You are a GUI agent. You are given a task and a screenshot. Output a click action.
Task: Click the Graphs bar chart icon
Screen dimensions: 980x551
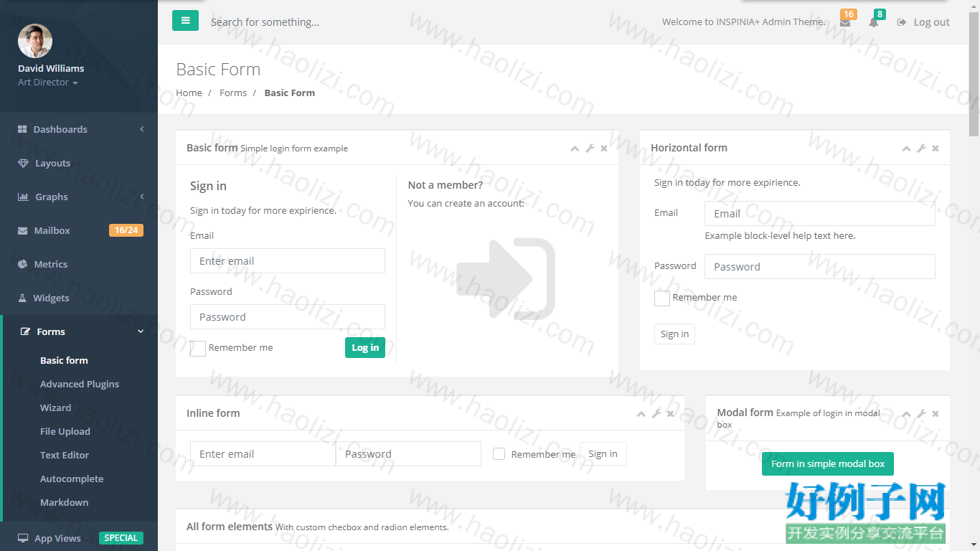(23, 197)
